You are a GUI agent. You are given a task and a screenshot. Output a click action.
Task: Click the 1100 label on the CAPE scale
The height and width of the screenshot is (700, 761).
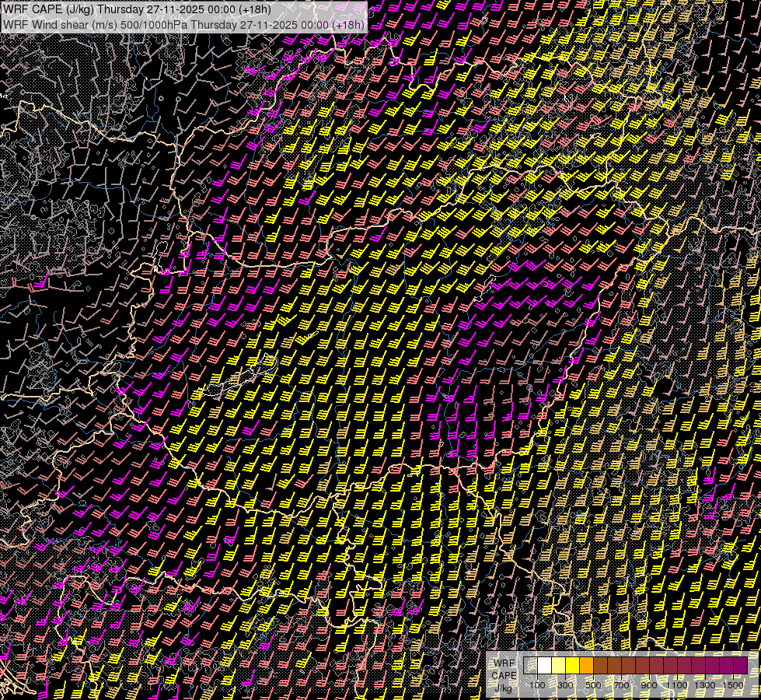(677, 685)
